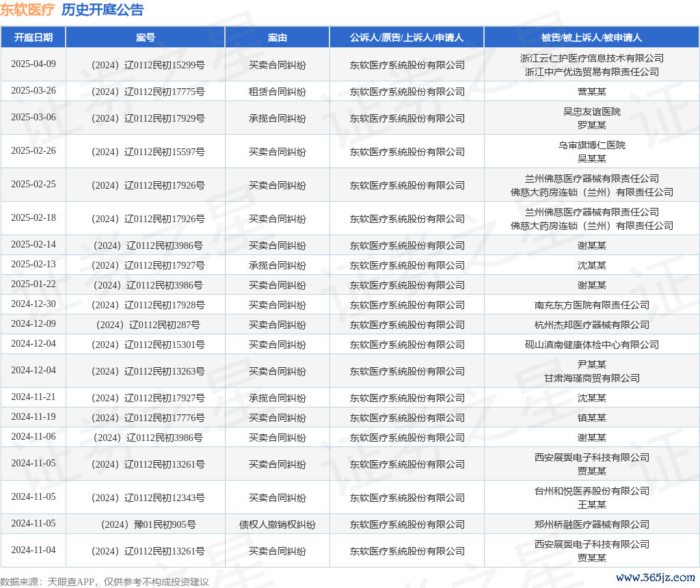Click defendant 砚山滇南健康体检中心有限公司

click(591, 345)
